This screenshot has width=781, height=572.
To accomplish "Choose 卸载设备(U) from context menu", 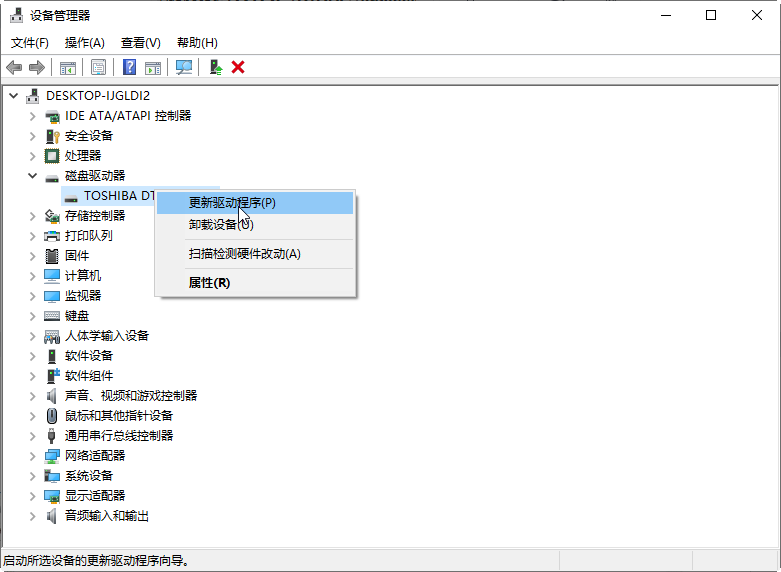I will click(255, 225).
